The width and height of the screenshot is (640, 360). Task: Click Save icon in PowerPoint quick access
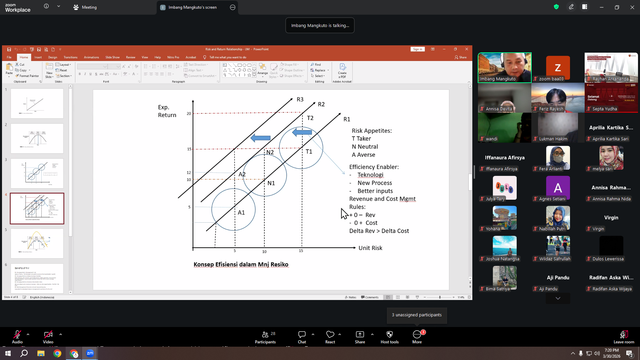[x=9, y=49]
